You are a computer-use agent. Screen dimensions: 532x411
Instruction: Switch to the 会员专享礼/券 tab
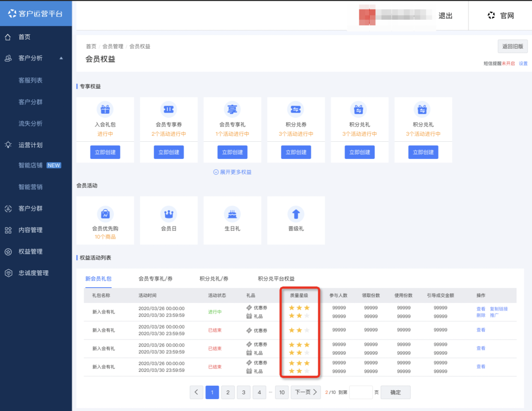[x=156, y=279]
